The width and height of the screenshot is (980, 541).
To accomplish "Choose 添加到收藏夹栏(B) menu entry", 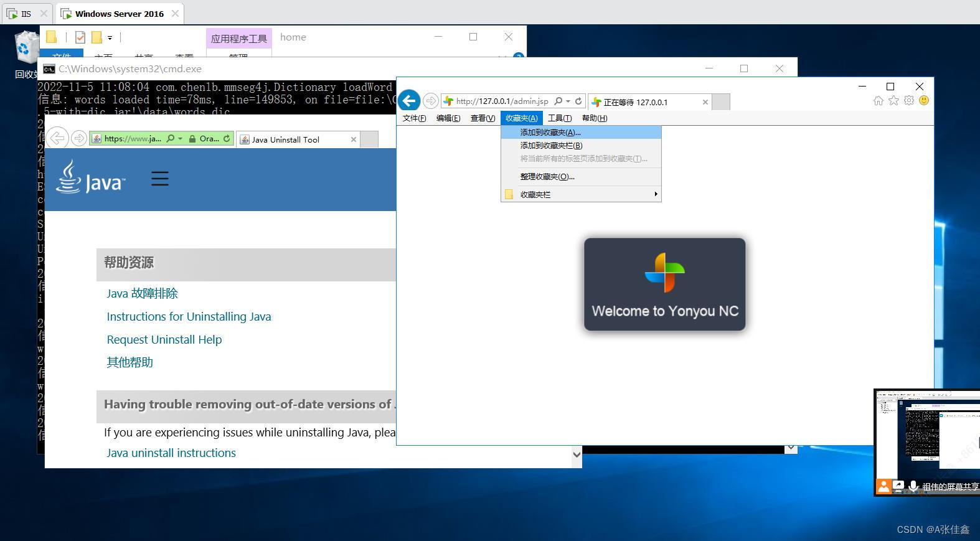I will click(x=581, y=145).
